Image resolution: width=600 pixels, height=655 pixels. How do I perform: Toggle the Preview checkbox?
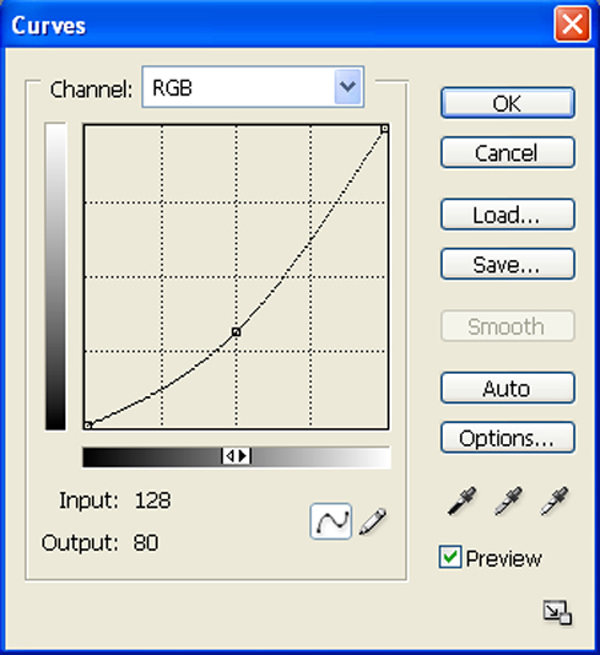(450, 557)
